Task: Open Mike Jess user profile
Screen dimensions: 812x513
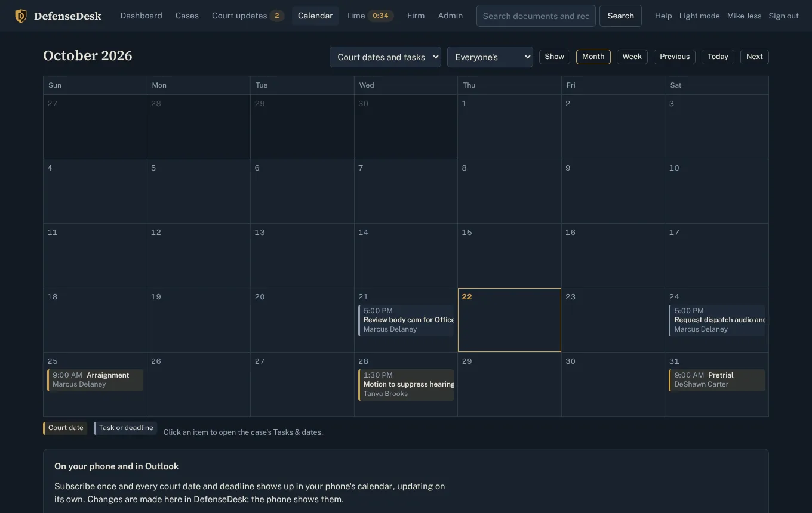Action: click(744, 16)
